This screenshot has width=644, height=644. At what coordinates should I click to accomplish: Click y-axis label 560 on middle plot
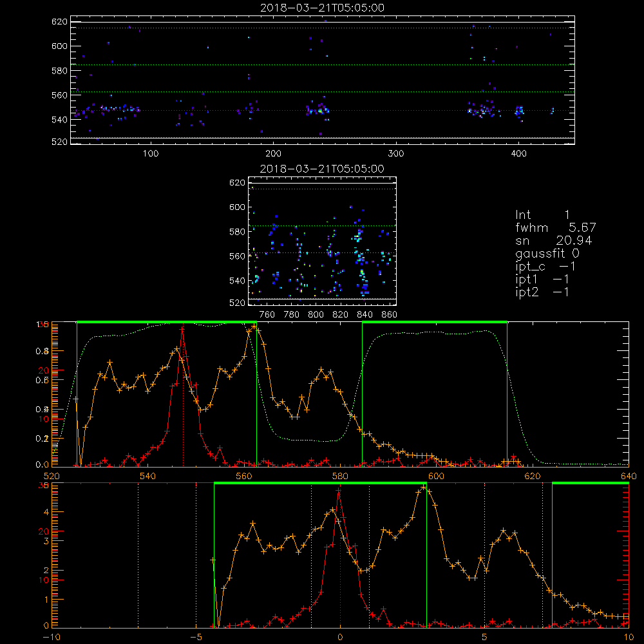pos(238,256)
